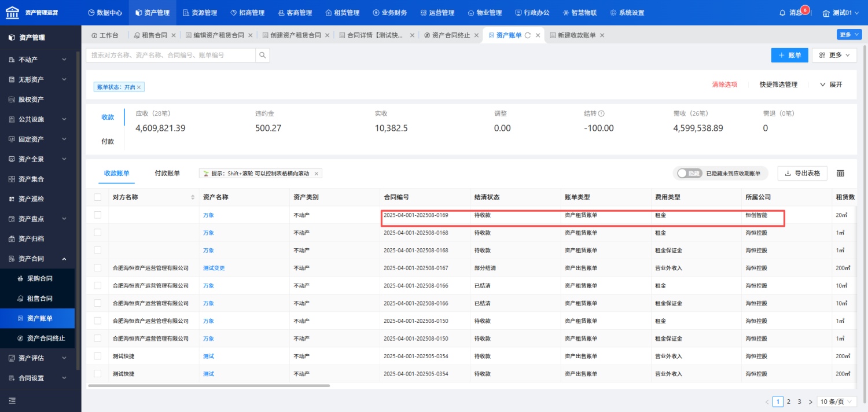Open the 更多 dropdown next to 账单 button
Screen dimensions: 868x412
(834, 55)
